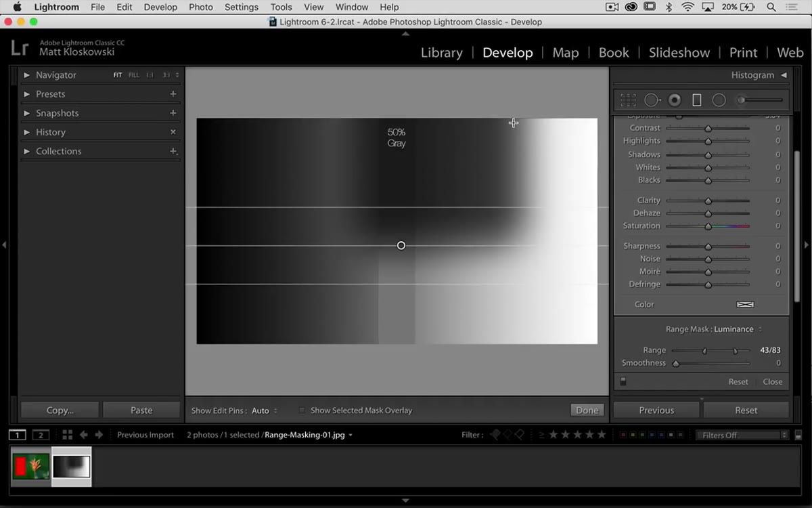The height and width of the screenshot is (508, 812).
Task: Click Close in the mask panel
Action: [x=773, y=382]
